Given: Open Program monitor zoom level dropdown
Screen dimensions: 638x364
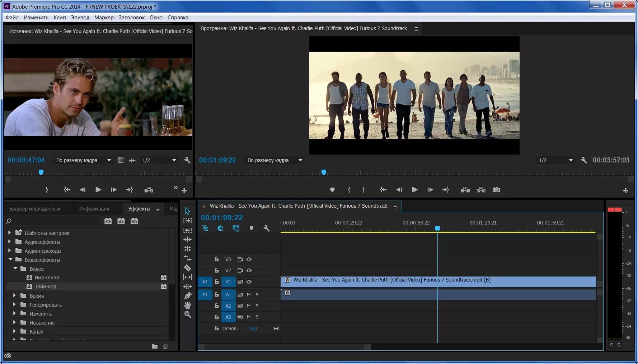Looking at the screenshot, I should 275,160.
